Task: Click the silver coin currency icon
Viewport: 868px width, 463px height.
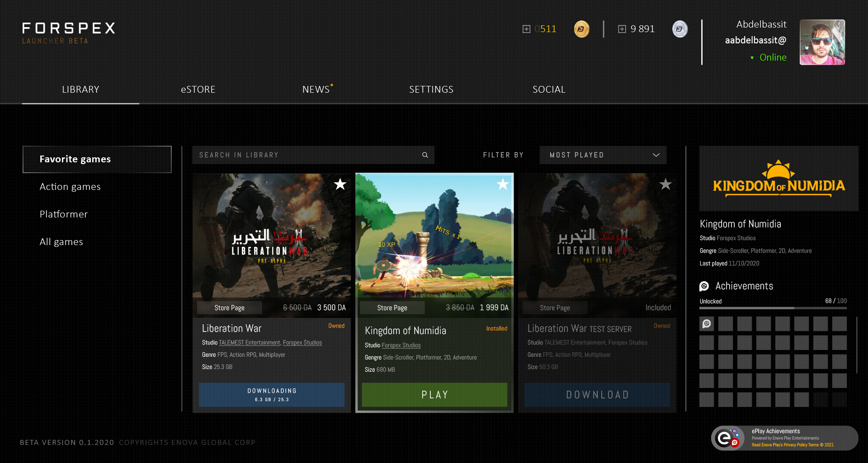Action: pyautogui.click(x=680, y=28)
